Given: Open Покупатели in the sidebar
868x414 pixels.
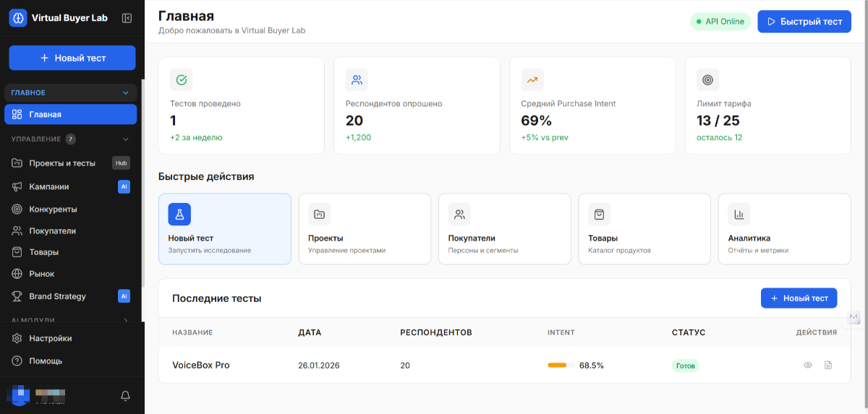Looking at the screenshot, I should 70,231.
